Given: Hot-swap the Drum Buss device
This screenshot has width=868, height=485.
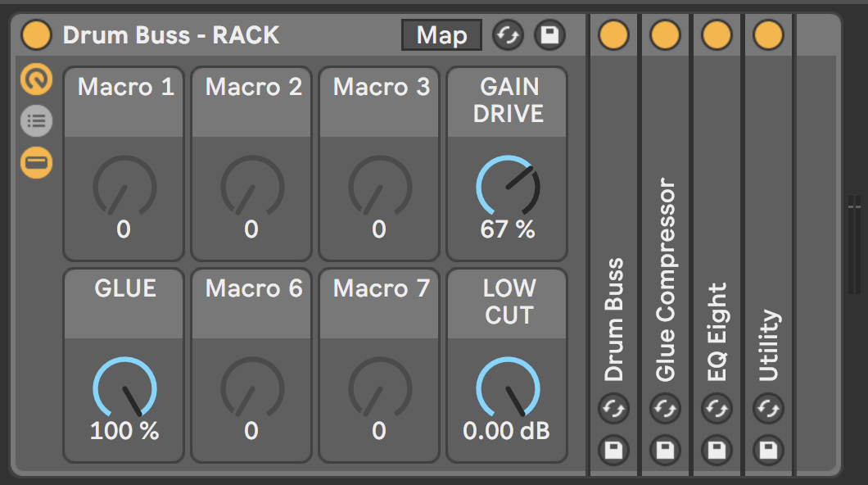Looking at the screenshot, I should 613,409.
